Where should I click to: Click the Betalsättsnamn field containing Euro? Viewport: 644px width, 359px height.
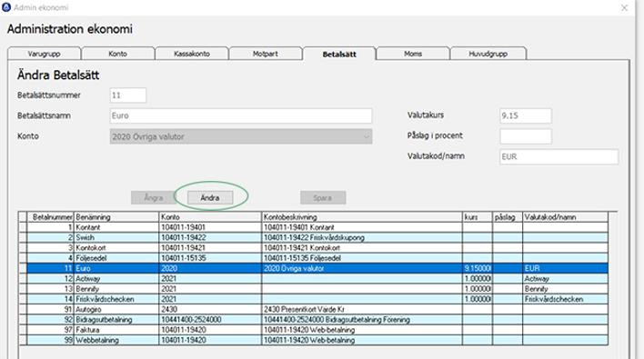(241, 115)
